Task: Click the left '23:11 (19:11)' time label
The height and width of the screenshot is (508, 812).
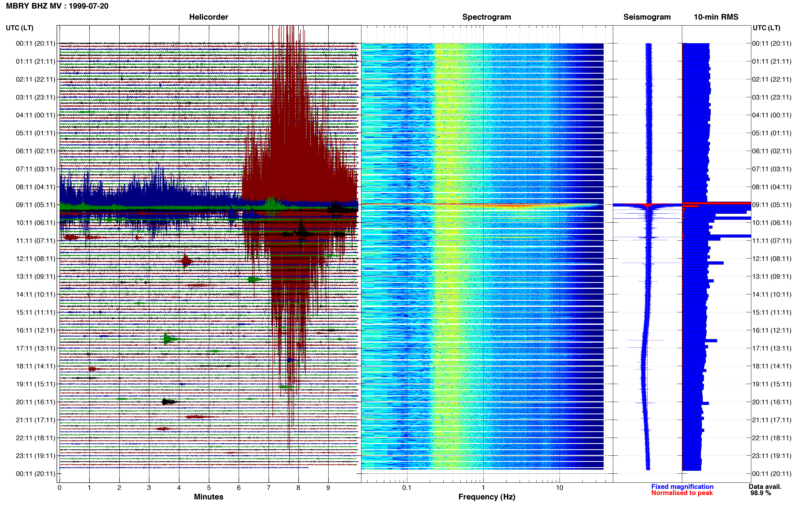Action: (36, 456)
